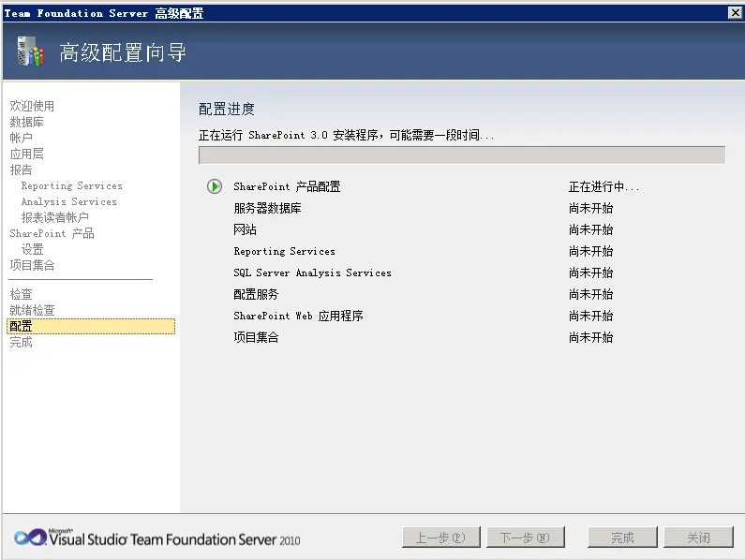This screenshot has width=745, height=560.
Task: Select SharePoint 产品 in sidebar
Action: 52,233
